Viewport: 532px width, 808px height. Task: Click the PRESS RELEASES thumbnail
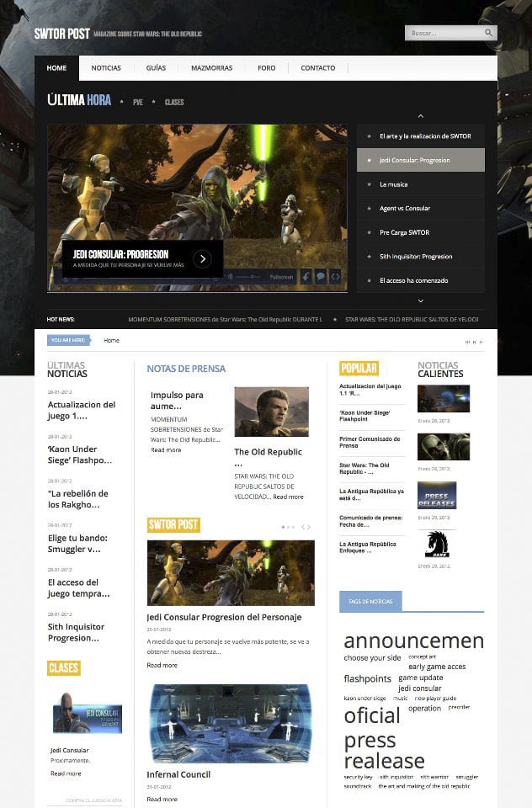point(437,495)
